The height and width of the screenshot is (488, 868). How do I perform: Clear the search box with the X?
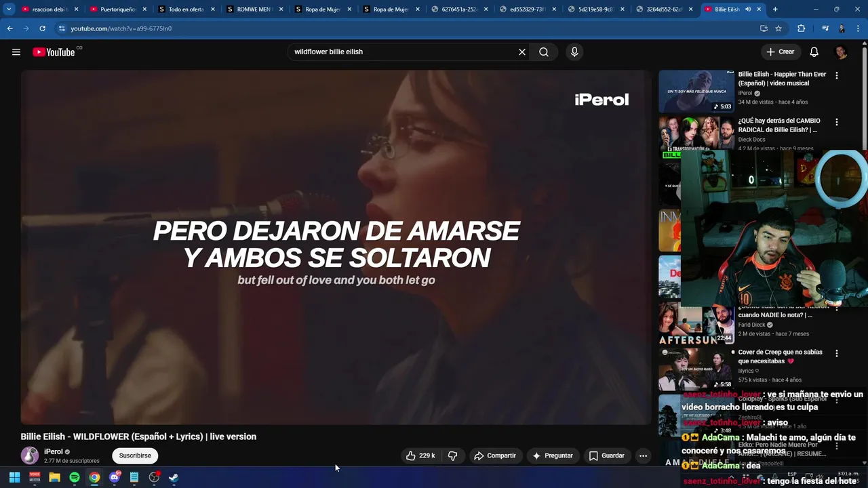point(522,52)
